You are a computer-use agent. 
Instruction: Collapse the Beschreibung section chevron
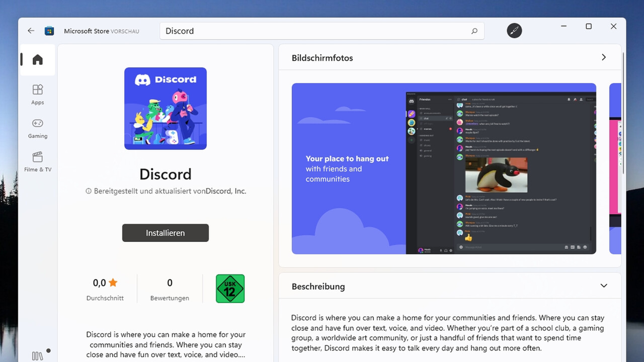[x=604, y=286]
